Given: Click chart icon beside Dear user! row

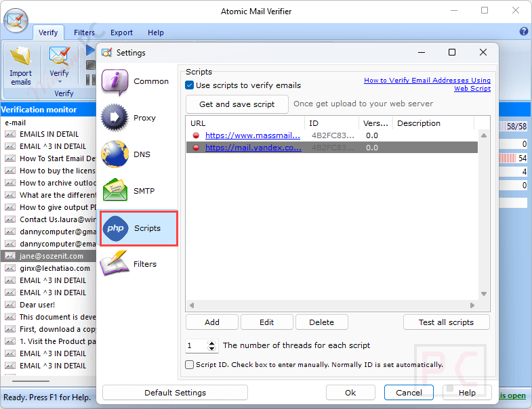Looking at the screenshot, I should pos(10,305).
